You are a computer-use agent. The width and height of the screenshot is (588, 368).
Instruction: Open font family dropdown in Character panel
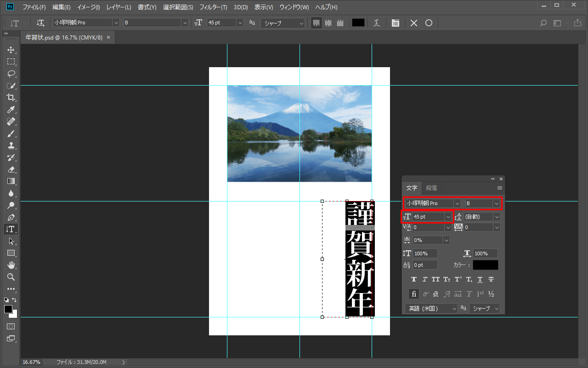(457, 203)
